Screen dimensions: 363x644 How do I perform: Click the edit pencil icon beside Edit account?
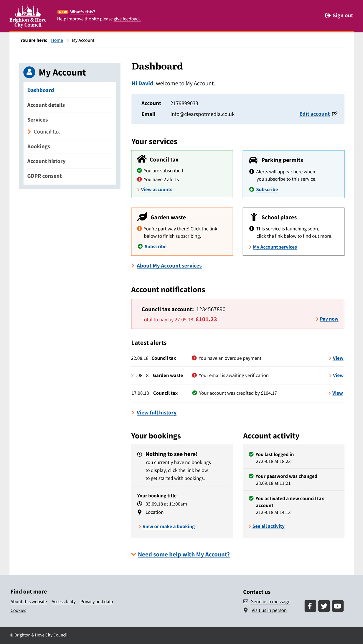(335, 114)
